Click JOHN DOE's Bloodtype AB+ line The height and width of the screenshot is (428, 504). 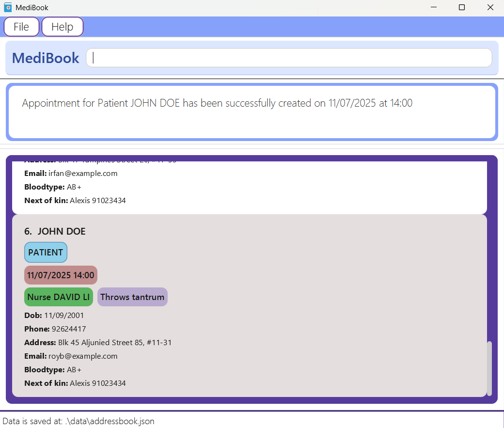click(x=53, y=370)
